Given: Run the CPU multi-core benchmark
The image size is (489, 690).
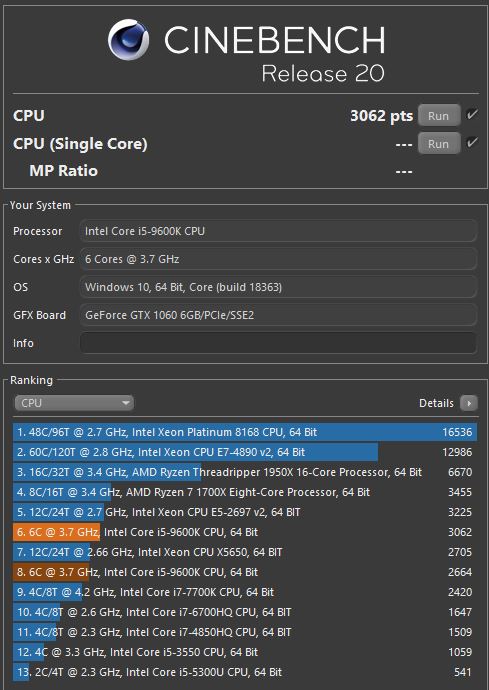Looking at the screenshot, I should (439, 116).
